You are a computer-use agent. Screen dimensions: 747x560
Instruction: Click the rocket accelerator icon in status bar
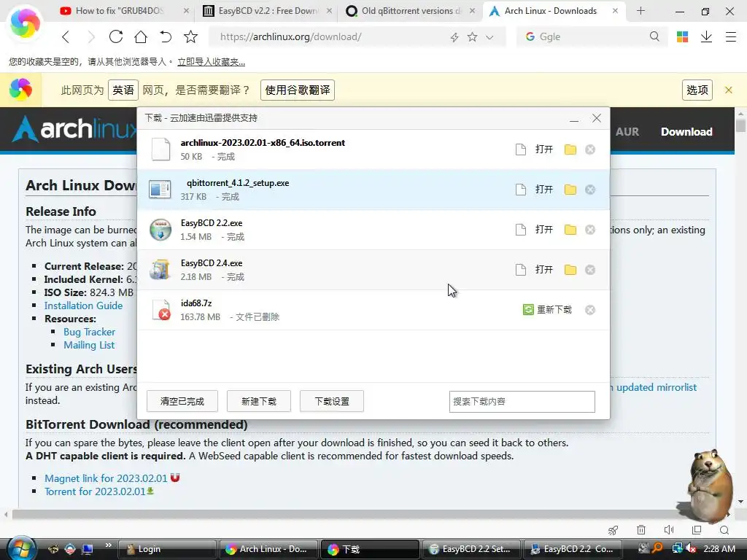tap(613, 529)
